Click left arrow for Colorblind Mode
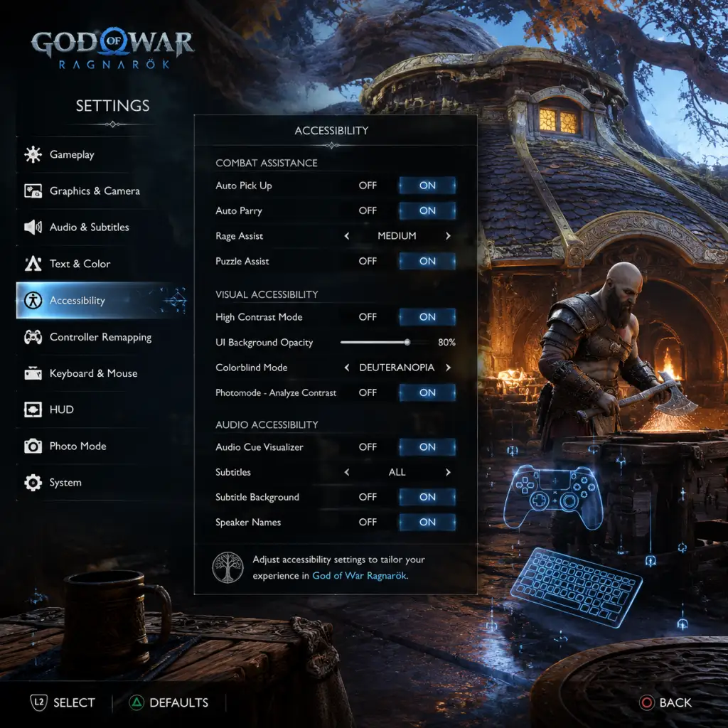Screen dimensions: 728x728 pos(347,368)
